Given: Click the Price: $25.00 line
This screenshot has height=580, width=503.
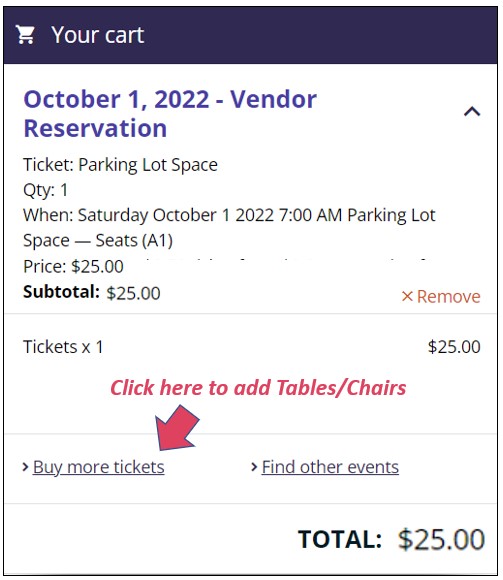Looking at the screenshot, I should [x=73, y=267].
